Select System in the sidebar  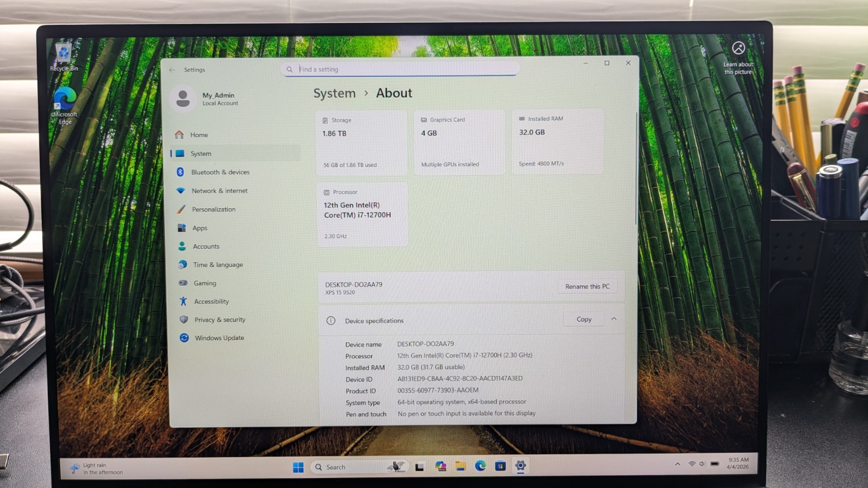tap(235, 153)
